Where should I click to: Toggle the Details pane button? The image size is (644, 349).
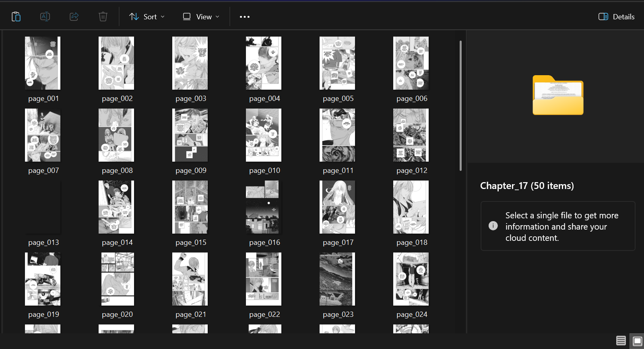click(x=616, y=16)
